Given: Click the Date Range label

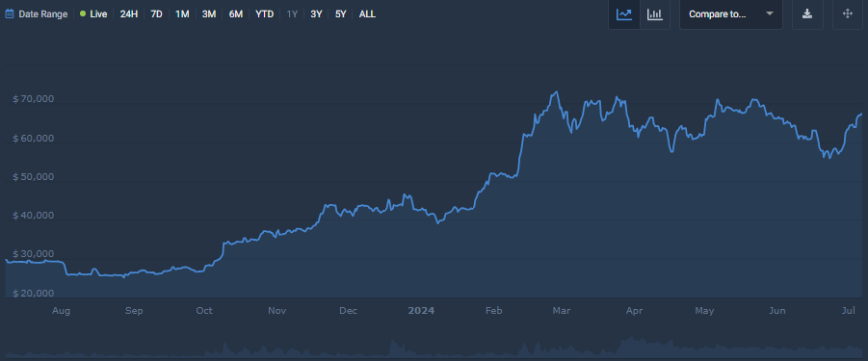Looking at the screenshot, I should pos(43,13).
